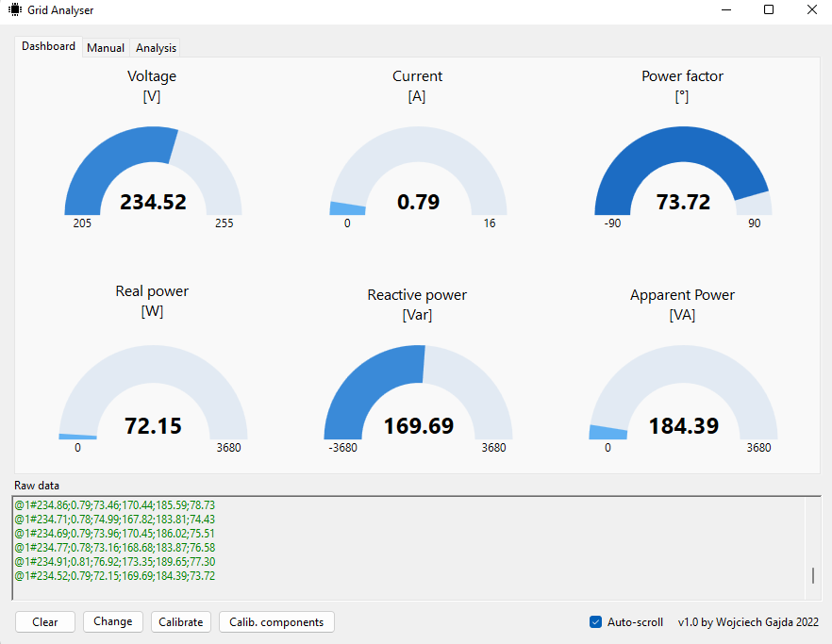This screenshot has width=832, height=644.
Task: Click the Voltage [V] gauge title
Action: [152, 86]
